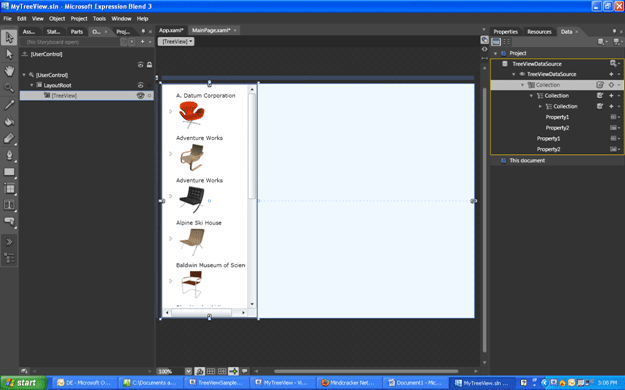Open the TreeView breadcrumb dropdown
Image resolution: width=625 pixels, height=390 pixels.
[176, 41]
